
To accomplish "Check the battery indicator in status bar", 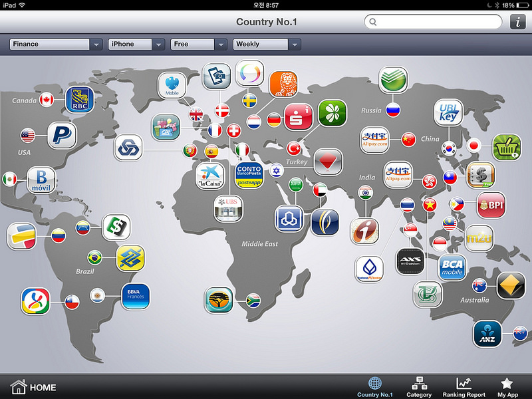I will pyautogui.click(x=521, y=5).
